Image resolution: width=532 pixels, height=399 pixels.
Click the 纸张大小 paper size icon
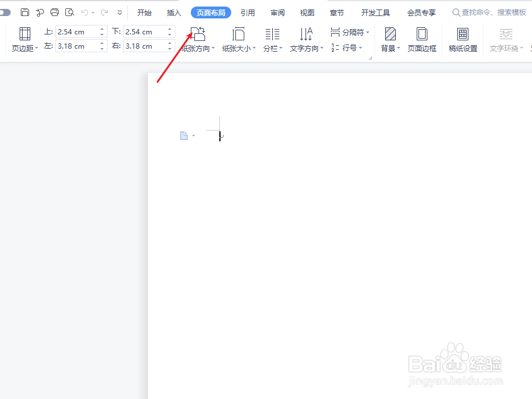[238, 34]
